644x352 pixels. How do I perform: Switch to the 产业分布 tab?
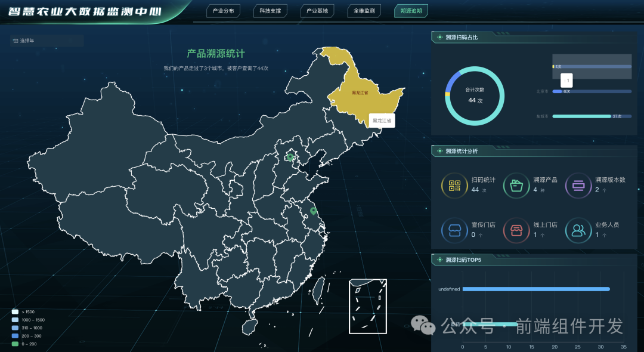223,10
